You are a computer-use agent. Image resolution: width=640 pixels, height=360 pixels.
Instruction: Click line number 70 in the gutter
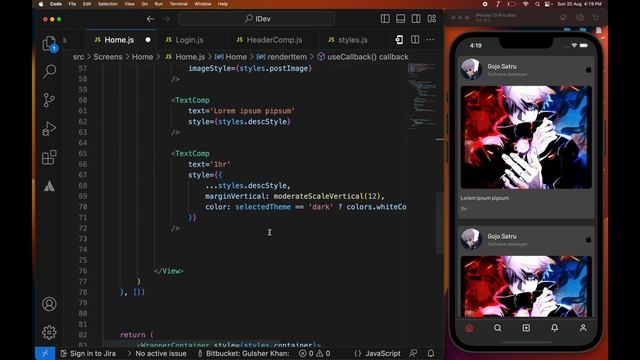click(x=82, y=207)
